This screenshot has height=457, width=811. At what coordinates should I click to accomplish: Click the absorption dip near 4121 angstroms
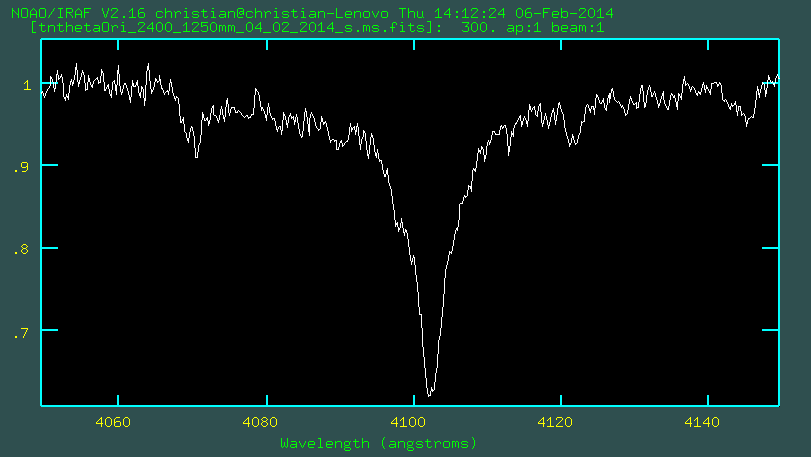point(571,145)
